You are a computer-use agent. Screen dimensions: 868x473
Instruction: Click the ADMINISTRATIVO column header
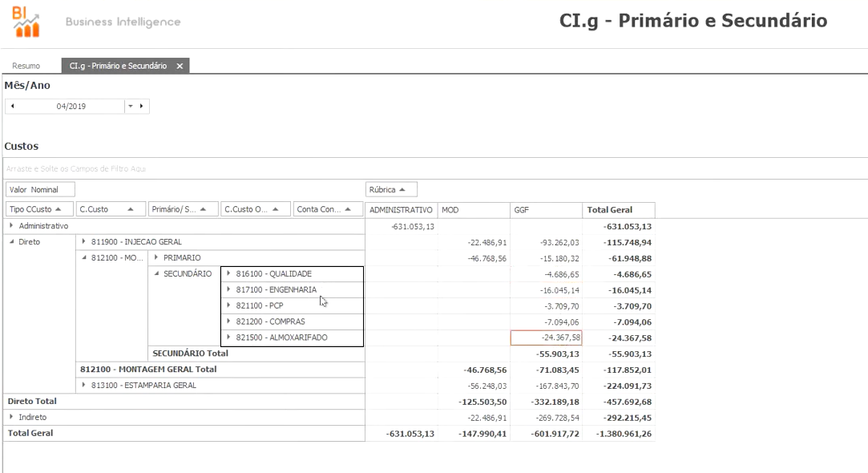[x=402, y=210]
